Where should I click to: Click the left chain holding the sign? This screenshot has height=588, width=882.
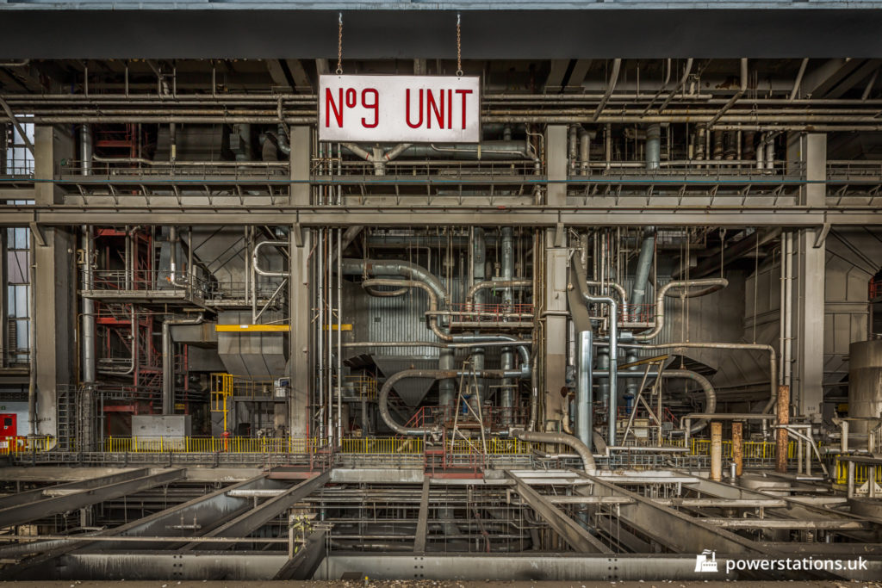pyautogui.click(x=339, y=45)
